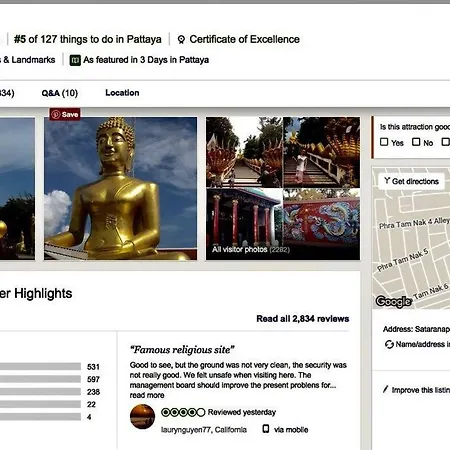Image resolution: width=450 pixels, height=450 pixels.
Task: Check the Yes checkbox
Action: (384, 142)
